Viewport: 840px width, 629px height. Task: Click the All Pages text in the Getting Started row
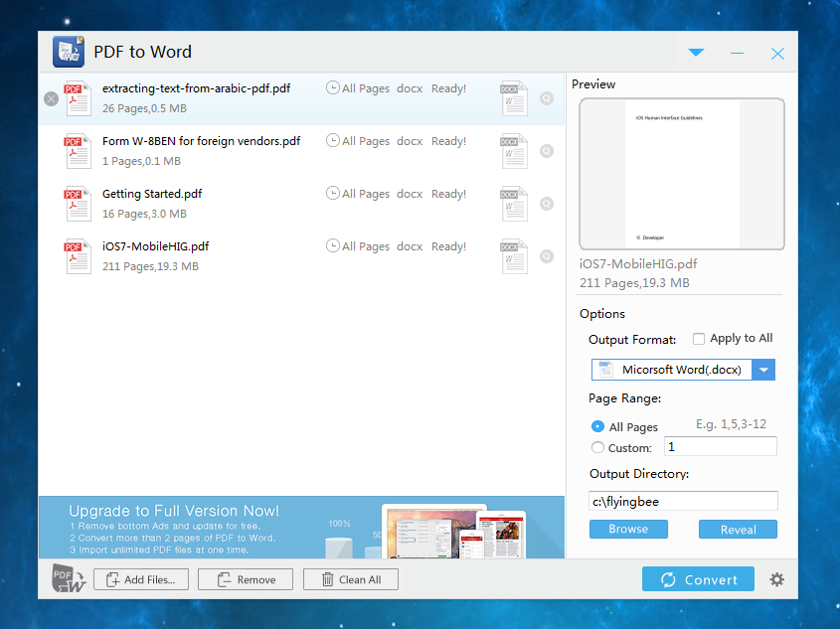tap(366, 194)
